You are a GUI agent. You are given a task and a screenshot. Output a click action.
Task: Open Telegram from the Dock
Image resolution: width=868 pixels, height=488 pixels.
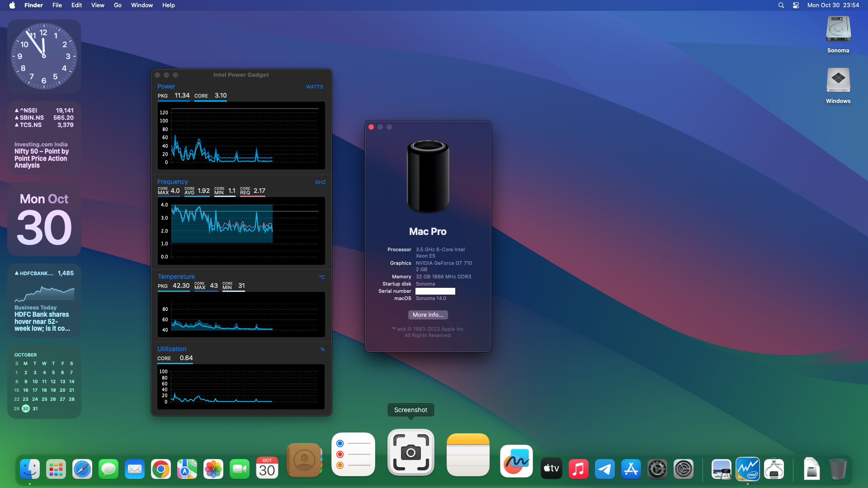coord(604,469)
